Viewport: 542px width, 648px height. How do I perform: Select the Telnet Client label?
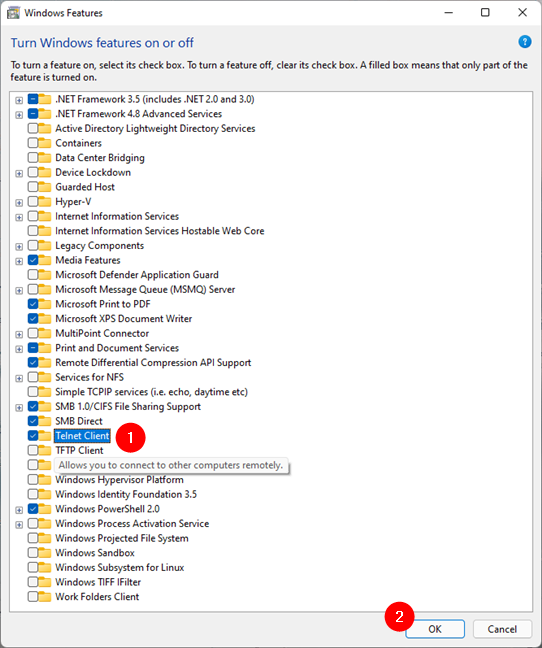(82, 436)
